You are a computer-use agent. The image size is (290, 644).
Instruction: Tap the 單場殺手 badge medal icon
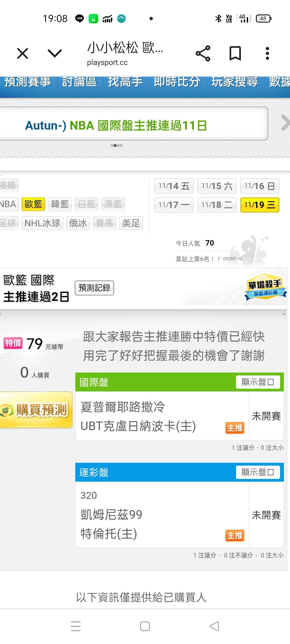(265, 287)
